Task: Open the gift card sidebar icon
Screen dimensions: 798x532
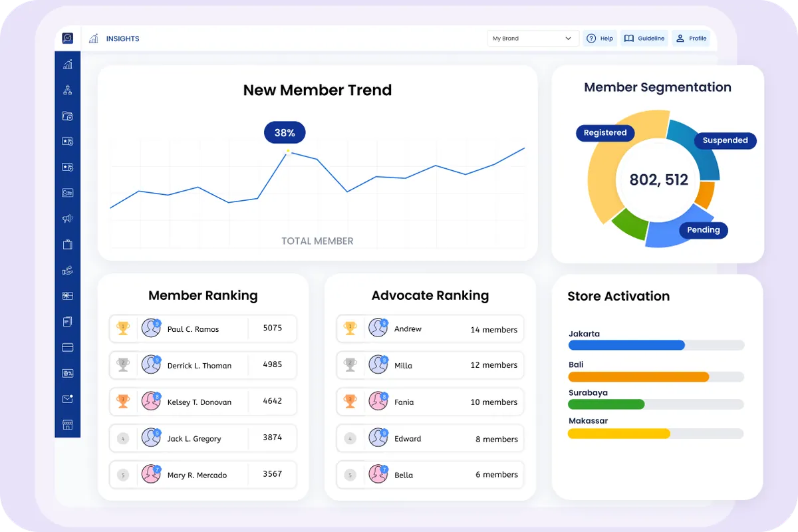Action: pos(67,296)
